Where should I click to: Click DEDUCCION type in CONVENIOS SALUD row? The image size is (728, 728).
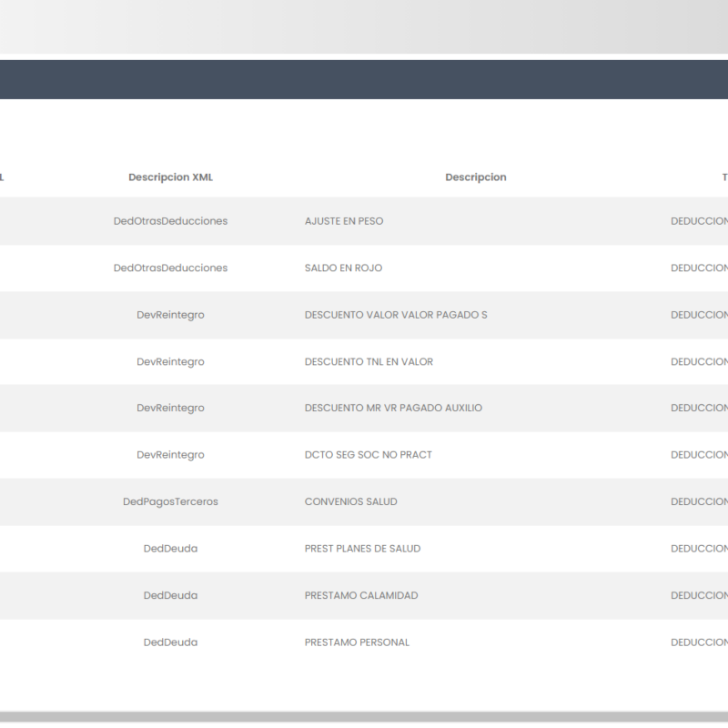click(x=699, y=502)
